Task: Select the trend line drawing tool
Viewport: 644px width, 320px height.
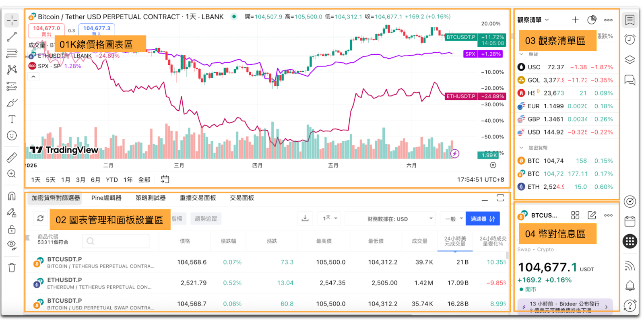Action: tap(12, 37)
